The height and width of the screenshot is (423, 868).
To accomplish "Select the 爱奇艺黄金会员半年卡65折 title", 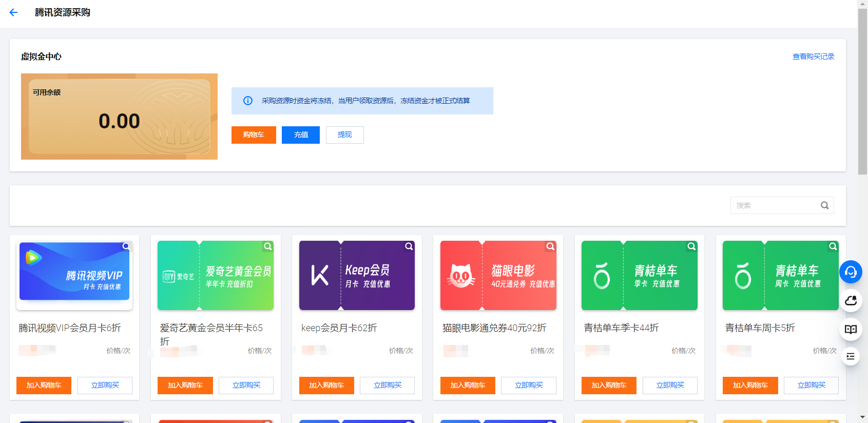I will point(211,335).
